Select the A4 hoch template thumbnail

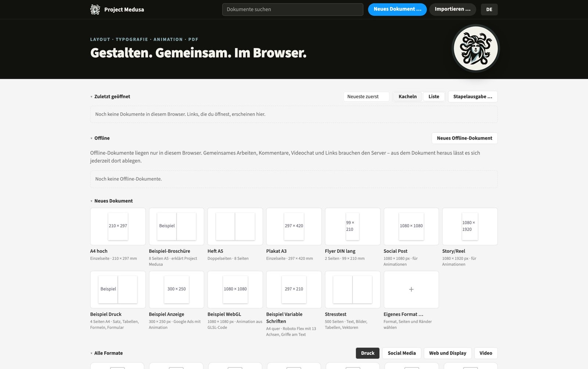(118, 226)
